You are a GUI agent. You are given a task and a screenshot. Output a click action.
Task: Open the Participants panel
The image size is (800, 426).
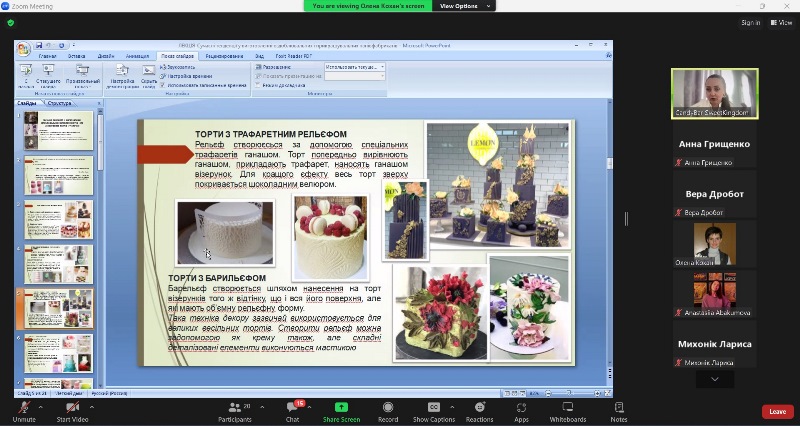point(236,408)
